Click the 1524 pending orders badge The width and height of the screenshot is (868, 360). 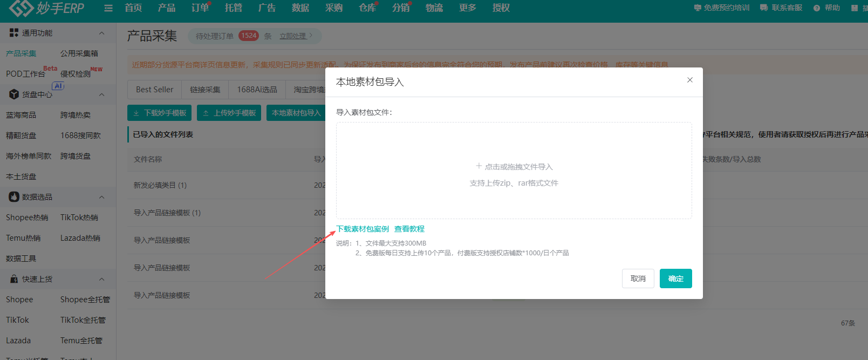point(249,36)
